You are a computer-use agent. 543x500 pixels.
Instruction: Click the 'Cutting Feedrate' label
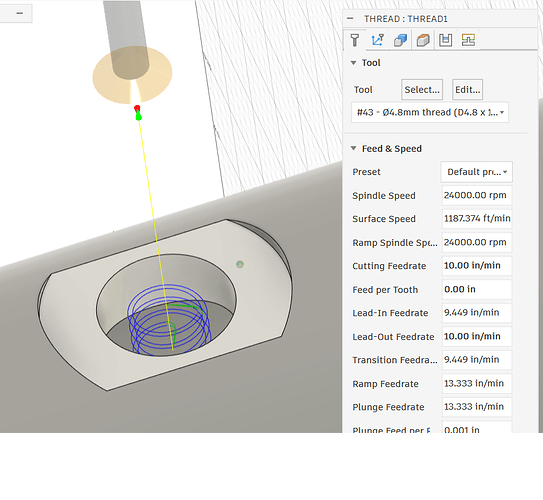coord(389,266)
